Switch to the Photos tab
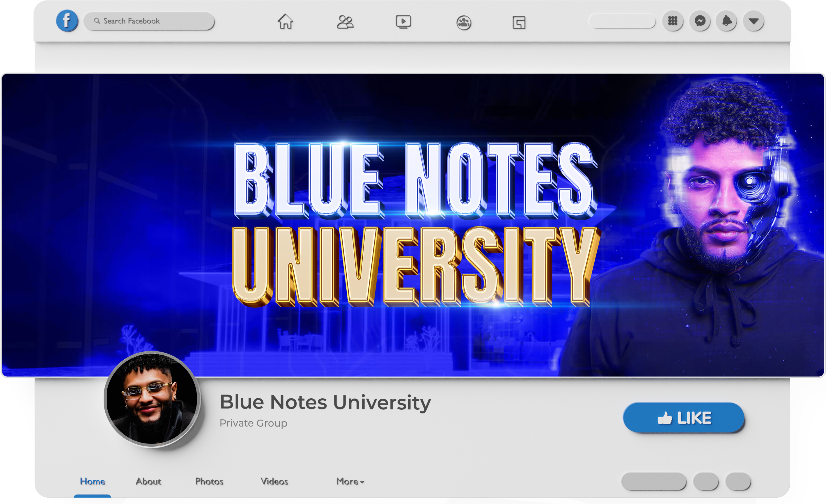The image size is (826, 504). [209, 482]
